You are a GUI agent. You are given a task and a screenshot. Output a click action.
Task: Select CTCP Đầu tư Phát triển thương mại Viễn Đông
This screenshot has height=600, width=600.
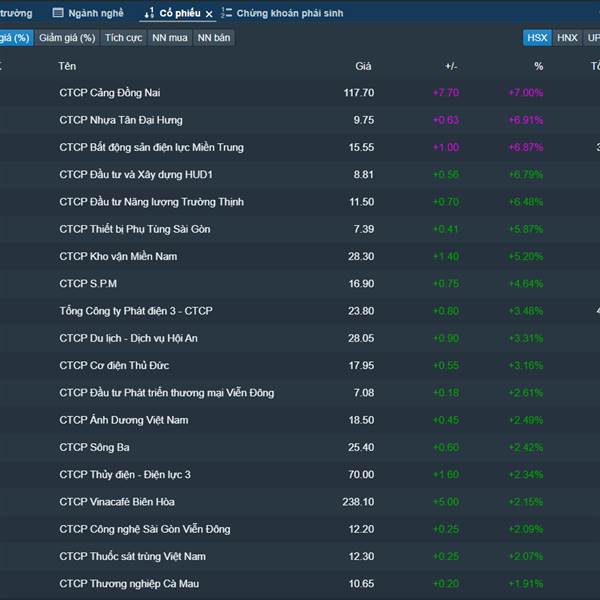tap(300, 393)
